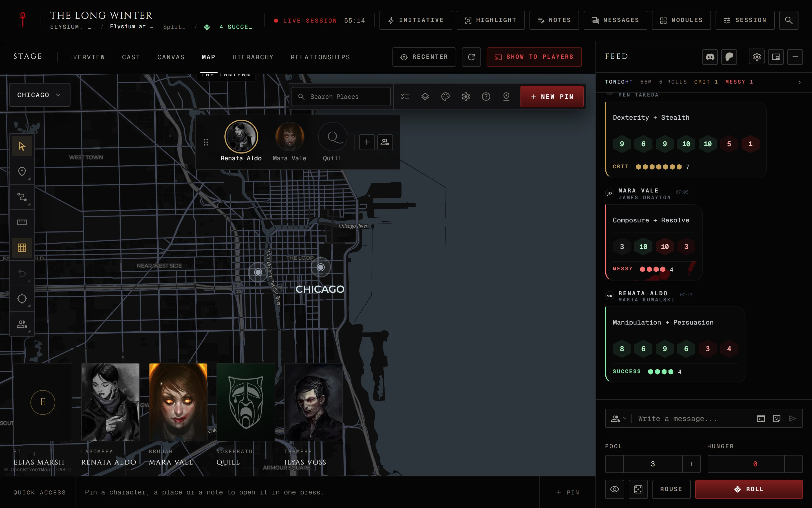
Task: Open the checklist icon next to search
Action: pyautogui.click(x=405, y=97)
